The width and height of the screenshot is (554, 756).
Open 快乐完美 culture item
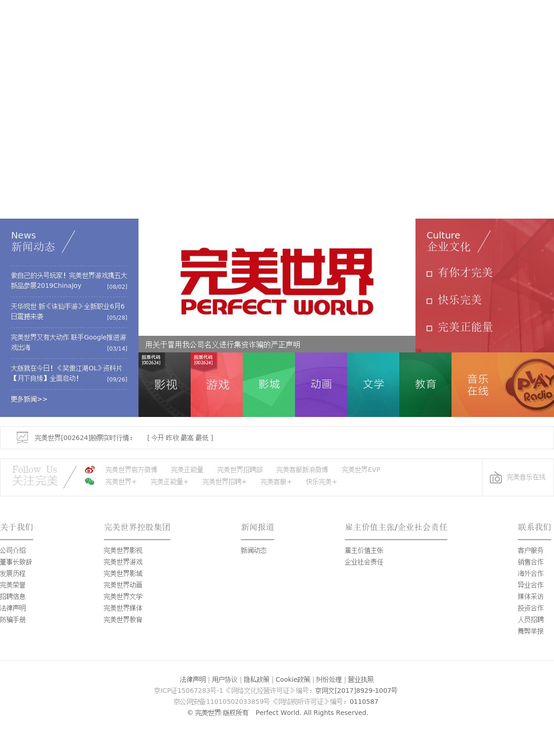[460, 300]
